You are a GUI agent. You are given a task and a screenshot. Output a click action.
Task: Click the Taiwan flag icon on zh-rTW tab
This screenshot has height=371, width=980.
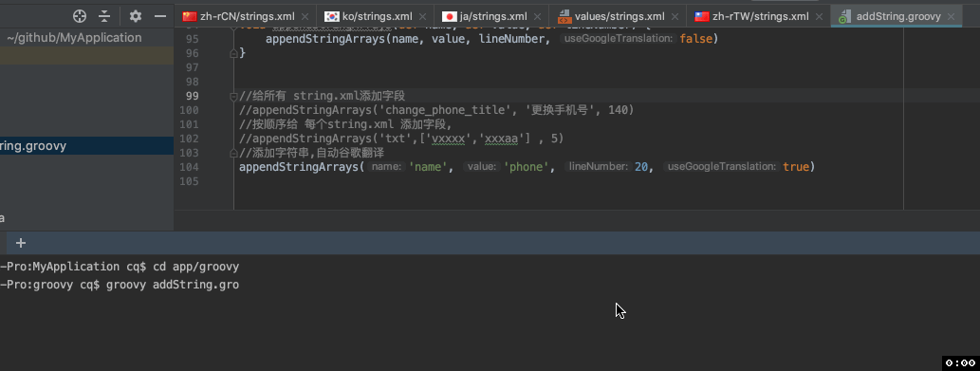pyautogui.click(x=702, y=17)
